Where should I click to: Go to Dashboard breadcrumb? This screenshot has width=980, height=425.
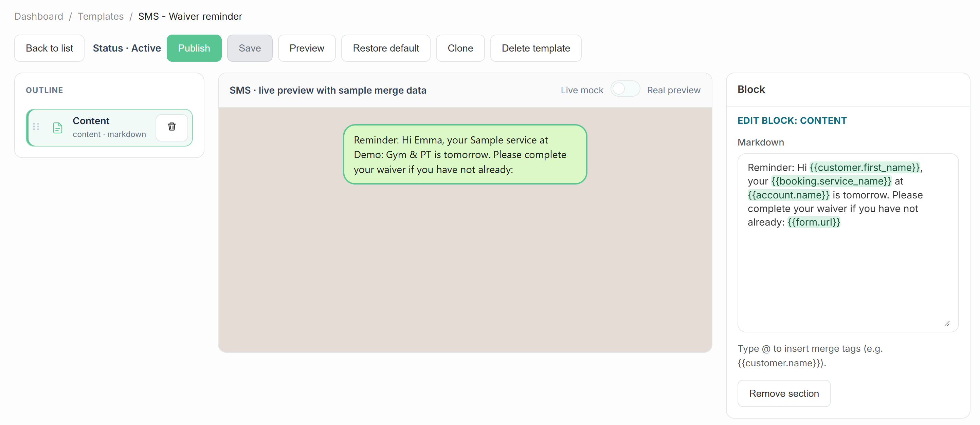click(x=38, y=16)
